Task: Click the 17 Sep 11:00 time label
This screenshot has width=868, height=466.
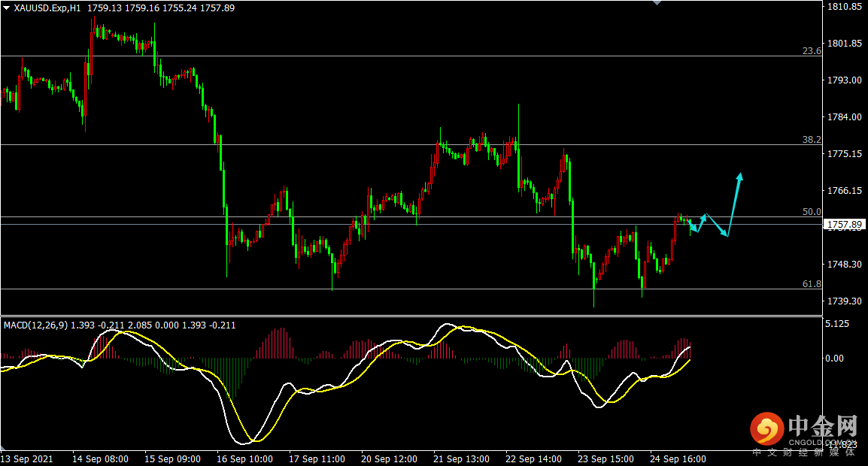Action: [x=317, y=458]
